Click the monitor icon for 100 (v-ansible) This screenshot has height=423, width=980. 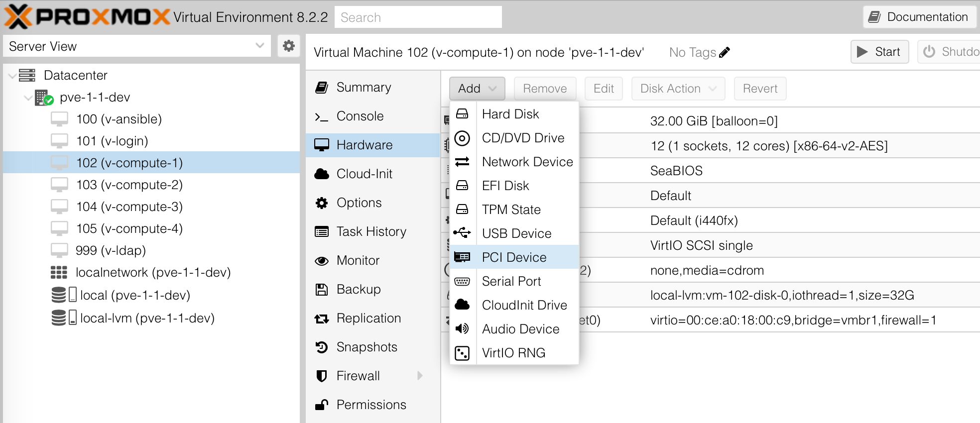(59, 119)
